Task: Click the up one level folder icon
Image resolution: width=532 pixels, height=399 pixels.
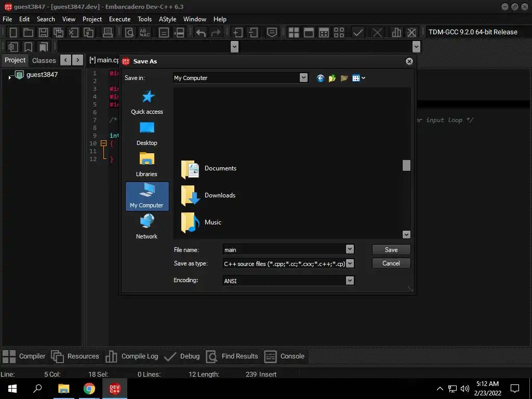Action: 332,78
